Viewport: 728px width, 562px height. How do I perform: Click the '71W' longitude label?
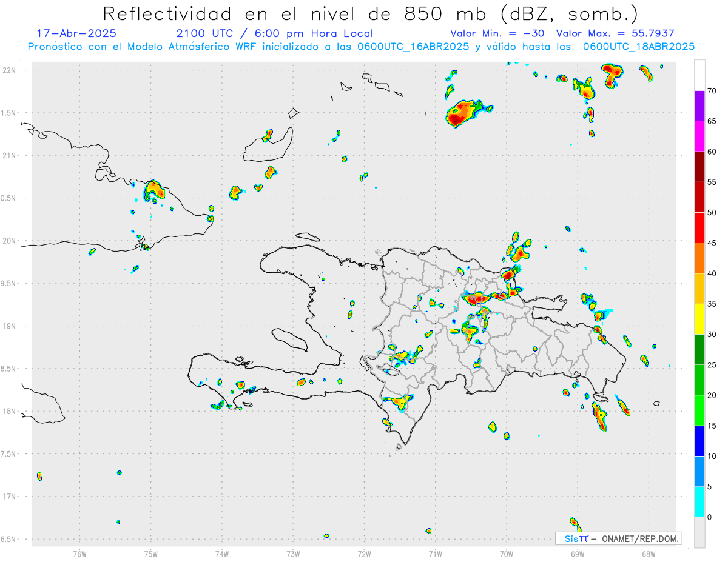point(435,553)
